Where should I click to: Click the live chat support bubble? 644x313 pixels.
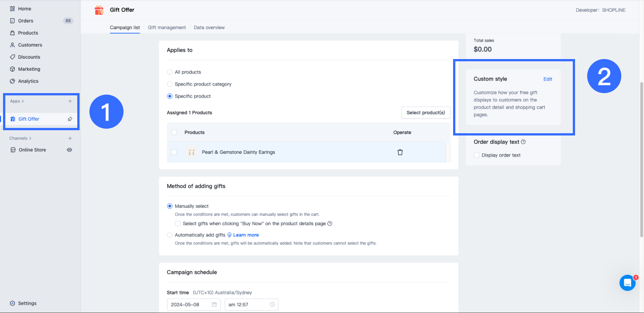(x=627, y=283)
